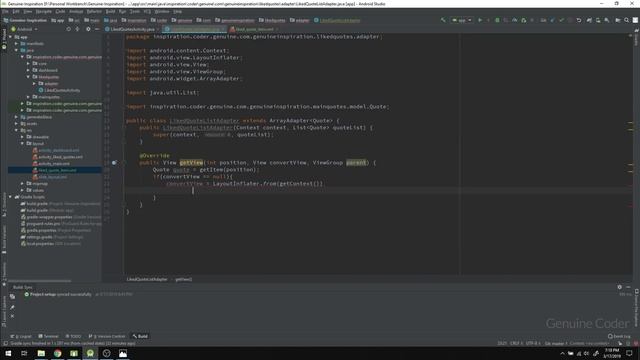Screen dimensions: 640x360
Task: Toggle the Build tool window button
Action: pyautogui.click(x=140, y=336)
